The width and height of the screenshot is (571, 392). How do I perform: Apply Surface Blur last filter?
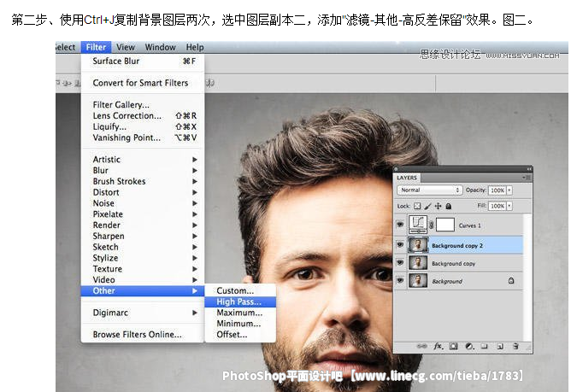(143, 61)
